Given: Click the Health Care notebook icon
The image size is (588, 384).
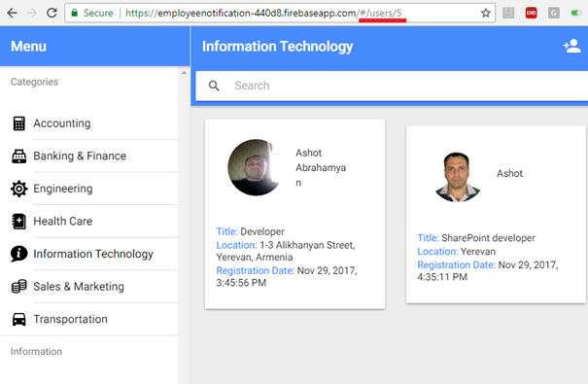Looking at the screenshot, I should [19, 222].
